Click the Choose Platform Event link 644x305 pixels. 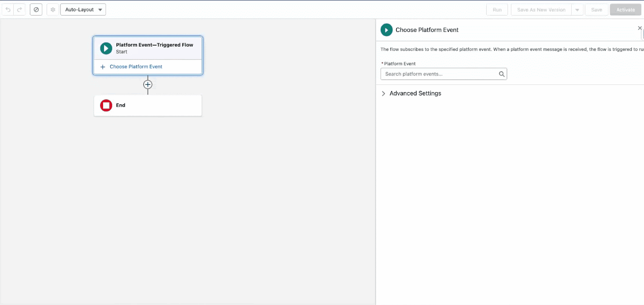[136, 67]
